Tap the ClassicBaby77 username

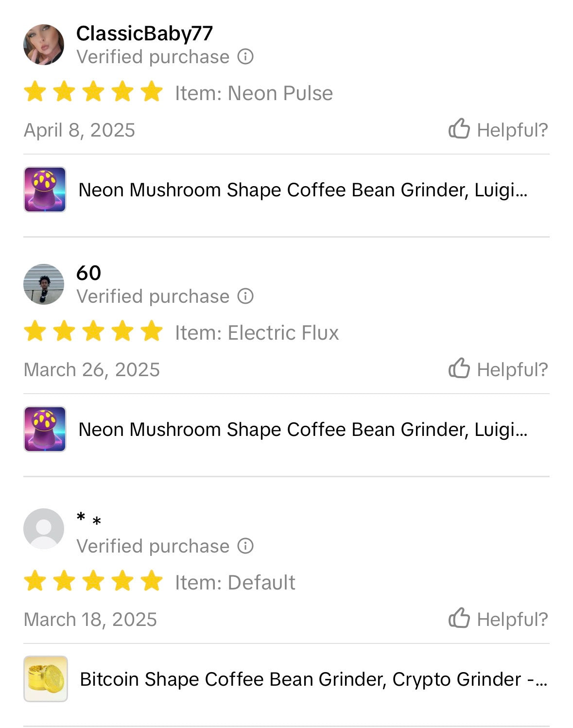(144, 34)
